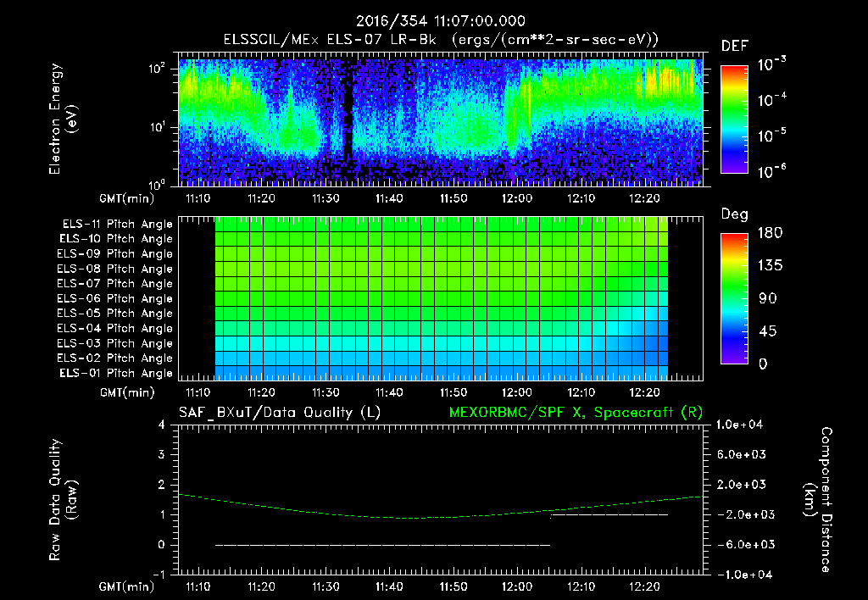Image resolution: width=868 pixels, height=600 pixels.
Task: Click the Deg pitch angle color bar
Action: (x=734, y=298)
